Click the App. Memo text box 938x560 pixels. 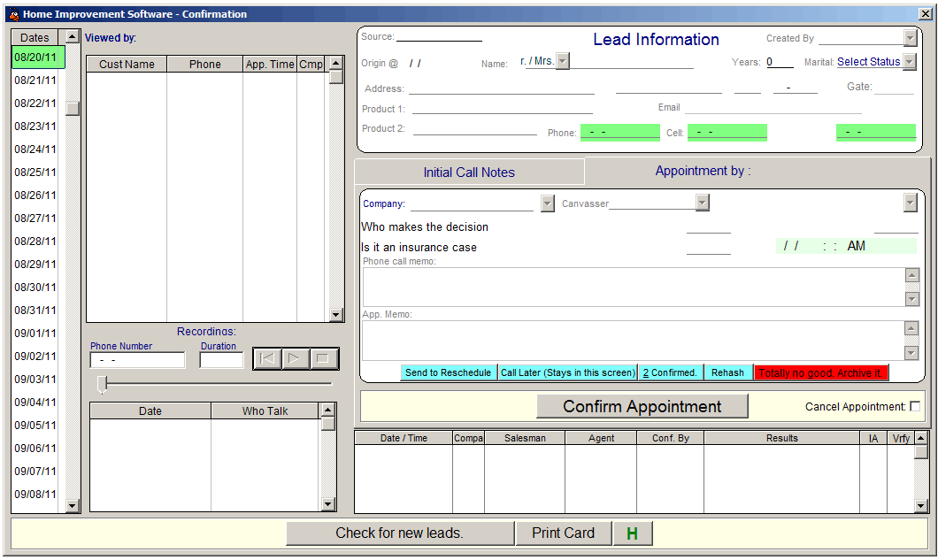coord(634,341)
